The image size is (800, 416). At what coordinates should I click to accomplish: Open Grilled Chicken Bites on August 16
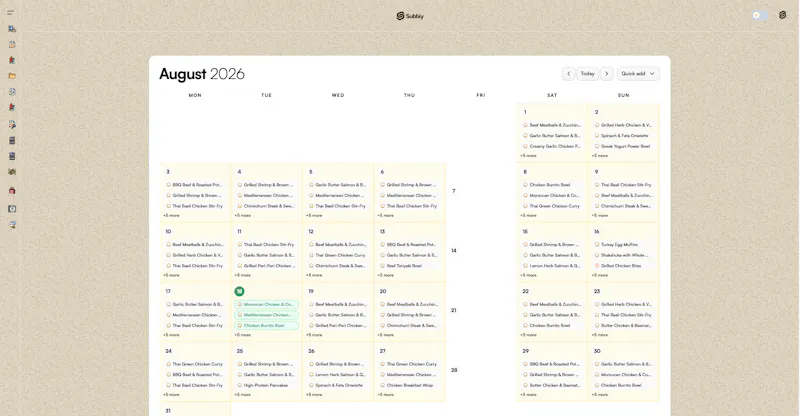click(x=623, y=266)
